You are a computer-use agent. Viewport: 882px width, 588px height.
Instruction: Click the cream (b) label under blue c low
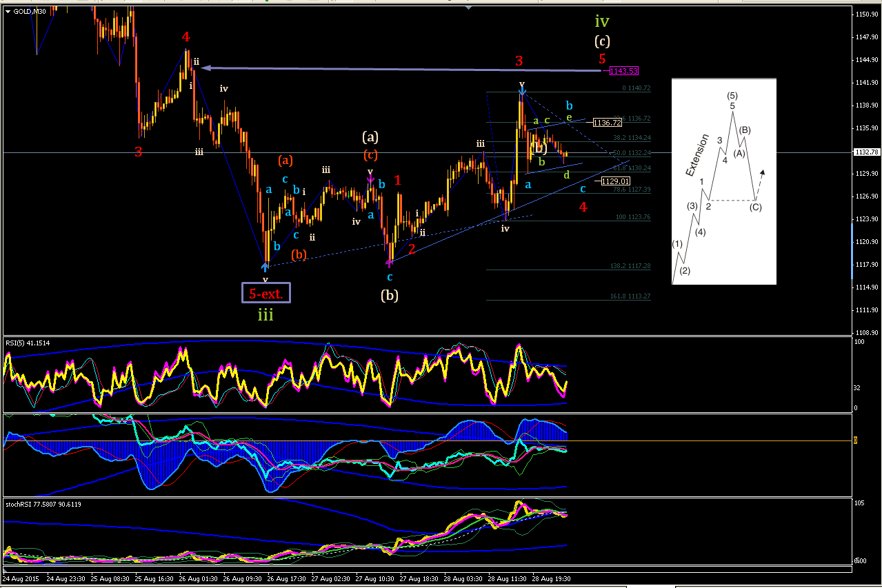(x=390, y=296)
